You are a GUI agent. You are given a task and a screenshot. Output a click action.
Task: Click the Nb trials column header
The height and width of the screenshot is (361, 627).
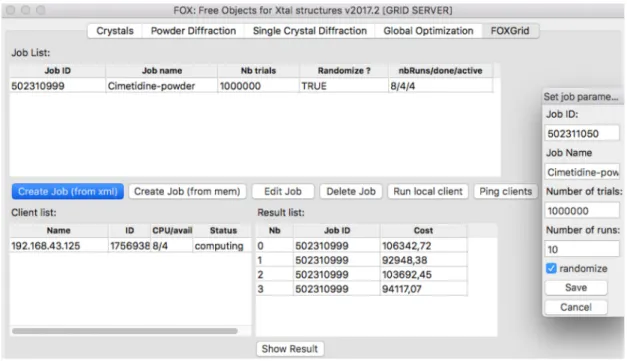(258, 71)
